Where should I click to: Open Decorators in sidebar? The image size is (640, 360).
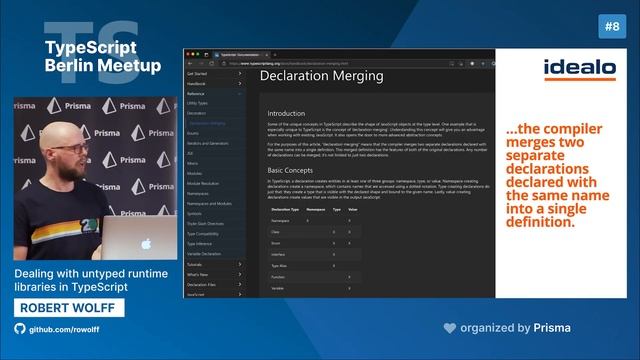(x=196, y=113)
